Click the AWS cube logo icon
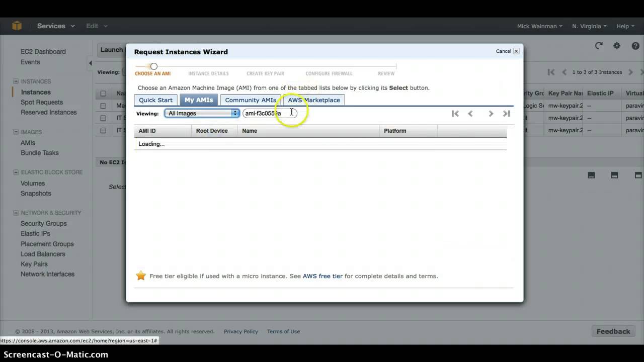 coord(17,26)
